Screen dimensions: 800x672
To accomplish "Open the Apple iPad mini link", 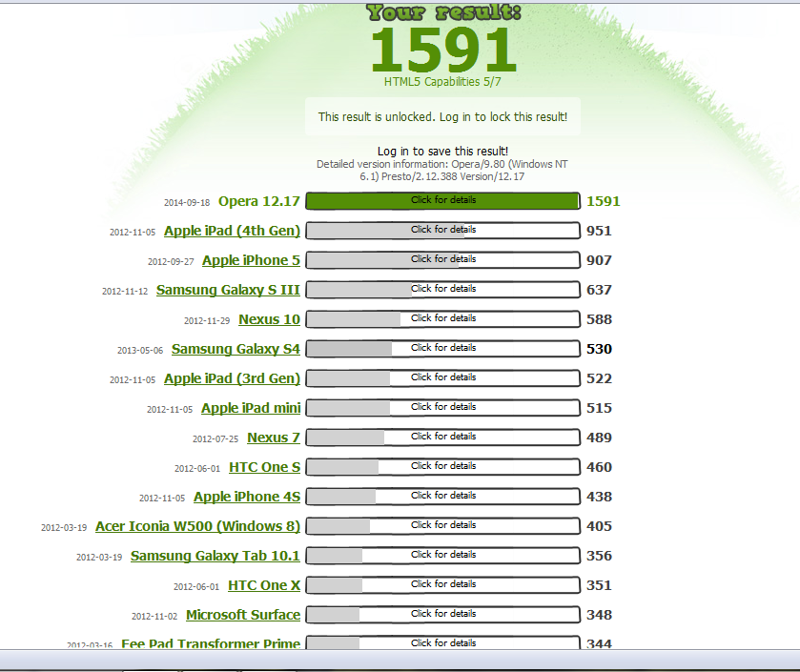I will pyautogui.click(x=251, y=408).
